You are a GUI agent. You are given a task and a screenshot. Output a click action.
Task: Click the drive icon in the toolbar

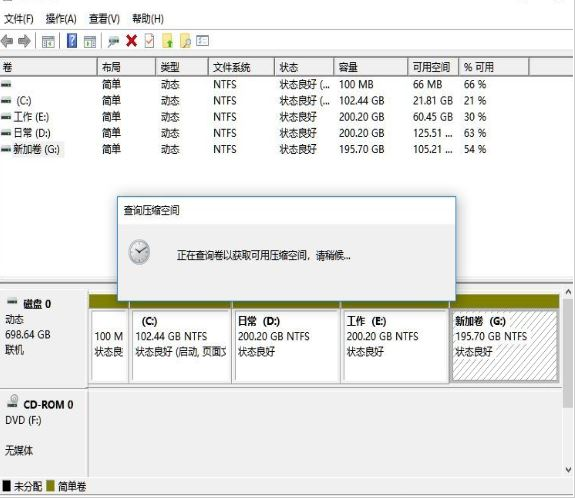coord(113,41)
